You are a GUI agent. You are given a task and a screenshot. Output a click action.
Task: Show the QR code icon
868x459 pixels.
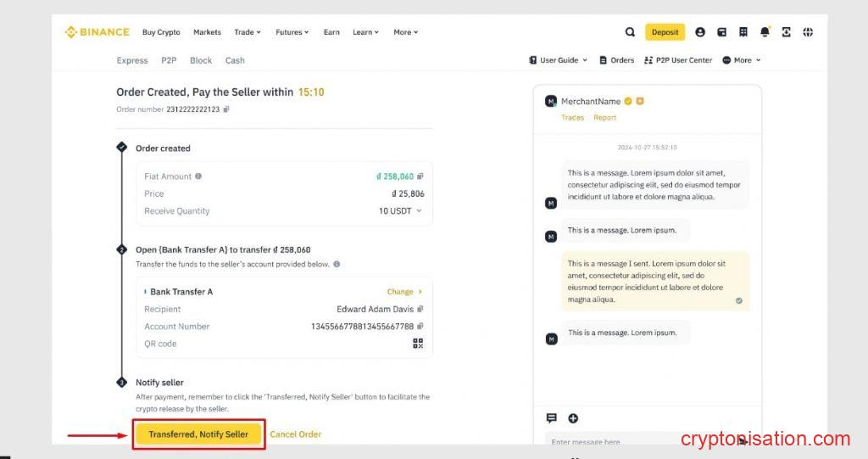[x=418, y=344]
